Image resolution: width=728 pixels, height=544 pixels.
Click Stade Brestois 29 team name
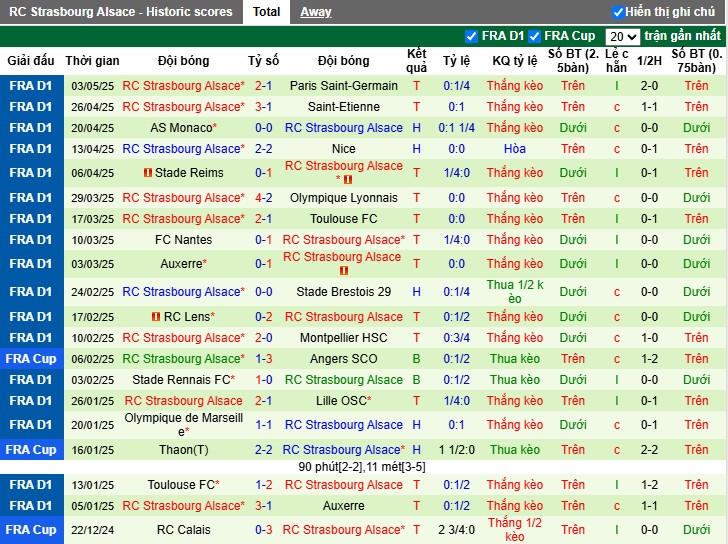click(344, 292)
